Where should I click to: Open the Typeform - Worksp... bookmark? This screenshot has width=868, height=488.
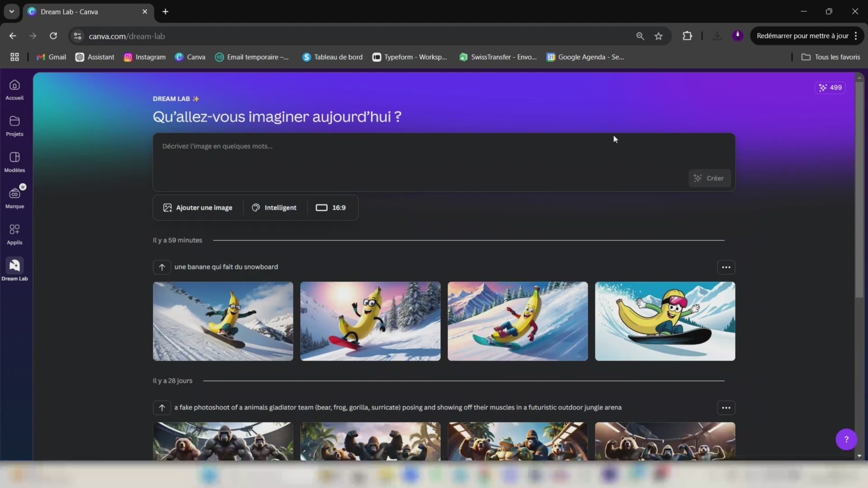tap(410, 57)
